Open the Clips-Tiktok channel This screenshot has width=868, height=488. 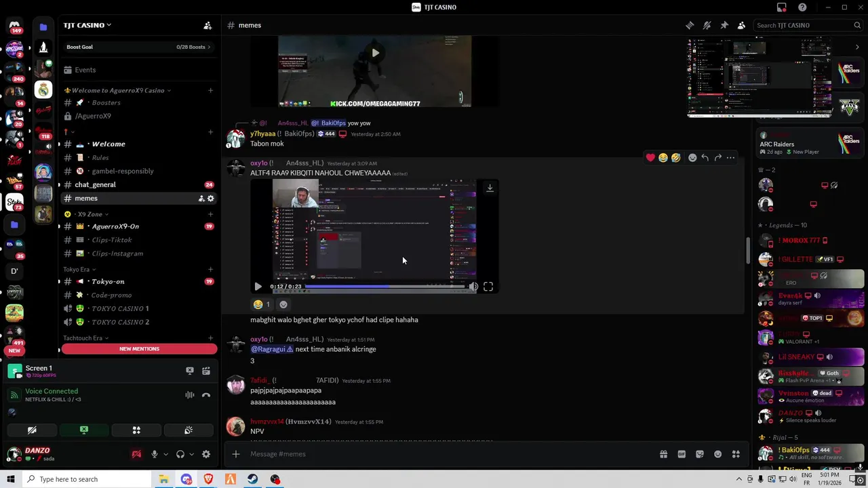[x=138, y=240]
